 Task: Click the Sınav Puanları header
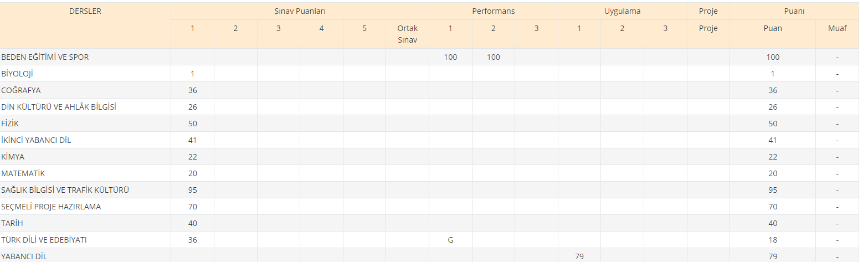300,11
